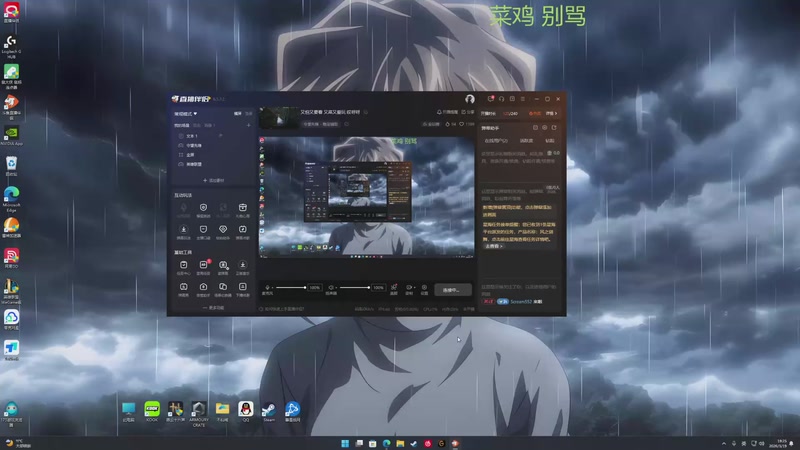
Task: Switch to the 横屏 landscape tab
Action: pyautogui.click(x=238, y=113)
